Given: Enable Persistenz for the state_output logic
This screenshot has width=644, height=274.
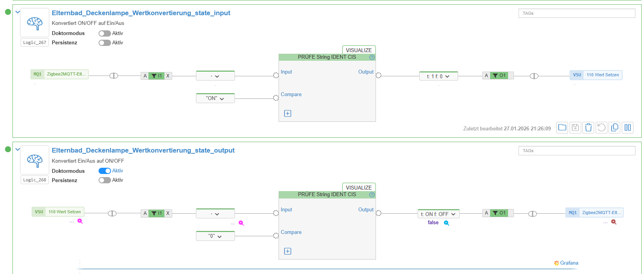Looking at the screenshot, I should pos(104,180).
